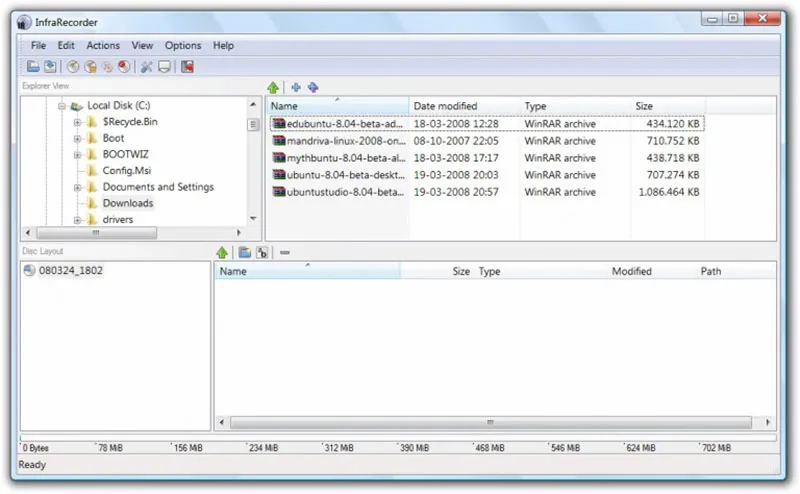This screenshot has width=800, height=494.
Task: Select the Boot folder label
Action: click(113, 138)
